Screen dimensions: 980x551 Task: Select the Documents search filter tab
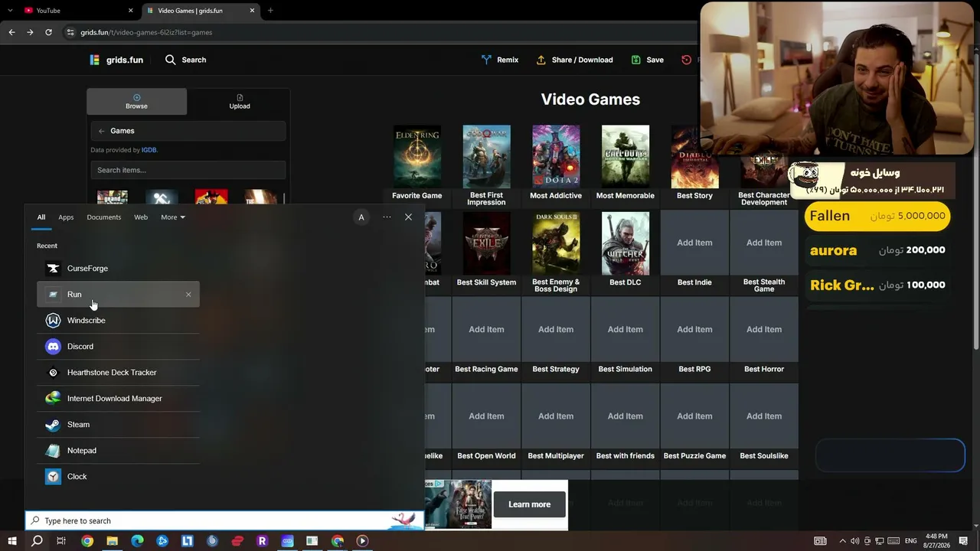pyautogui.click(x=104, y=217)
